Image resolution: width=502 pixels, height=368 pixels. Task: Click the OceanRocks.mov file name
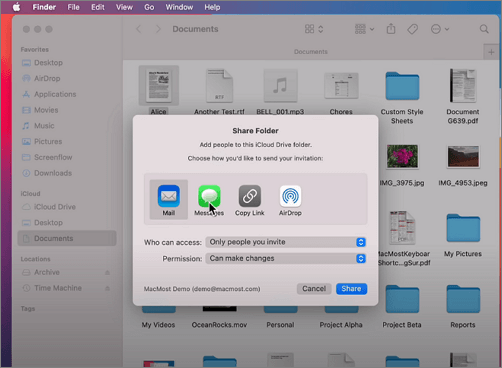[219, 325]
